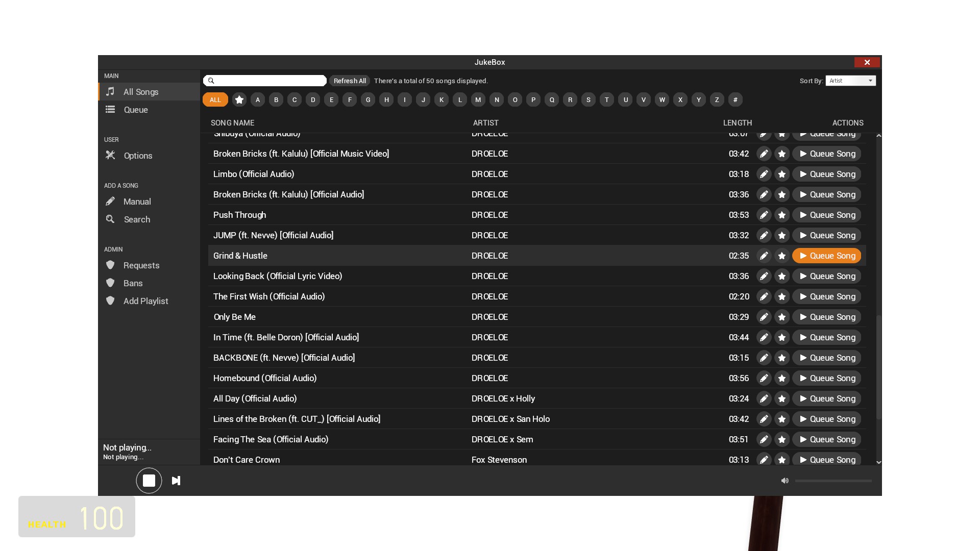Favorite BACKBONE (ft. Nevve) song

point(782,358)
